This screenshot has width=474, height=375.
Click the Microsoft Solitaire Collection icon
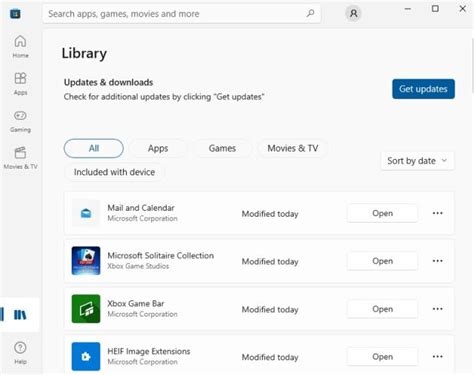click(86, 261)
